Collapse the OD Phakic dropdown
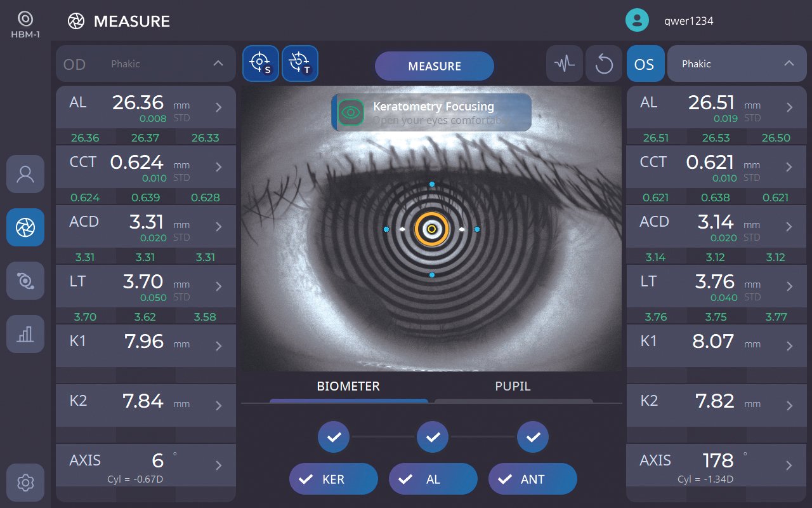Image resolution: width=812 pixels, height=508 pixels. [x=218, y=63]
